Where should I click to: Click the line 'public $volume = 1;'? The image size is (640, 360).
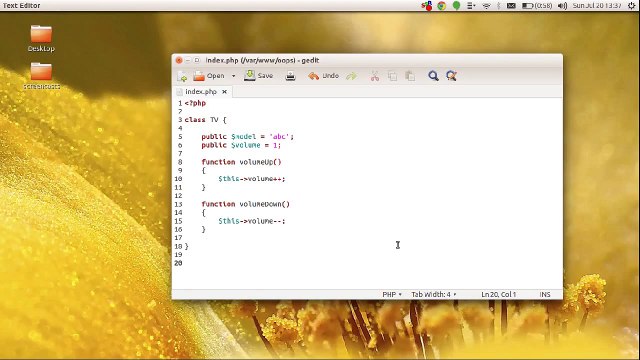(x=241, y=145)
